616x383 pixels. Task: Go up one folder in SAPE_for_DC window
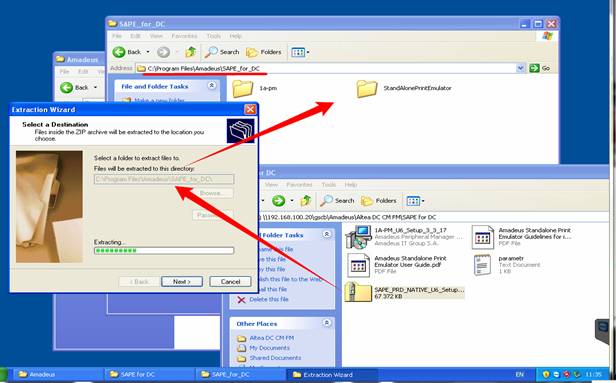(191, 52)
